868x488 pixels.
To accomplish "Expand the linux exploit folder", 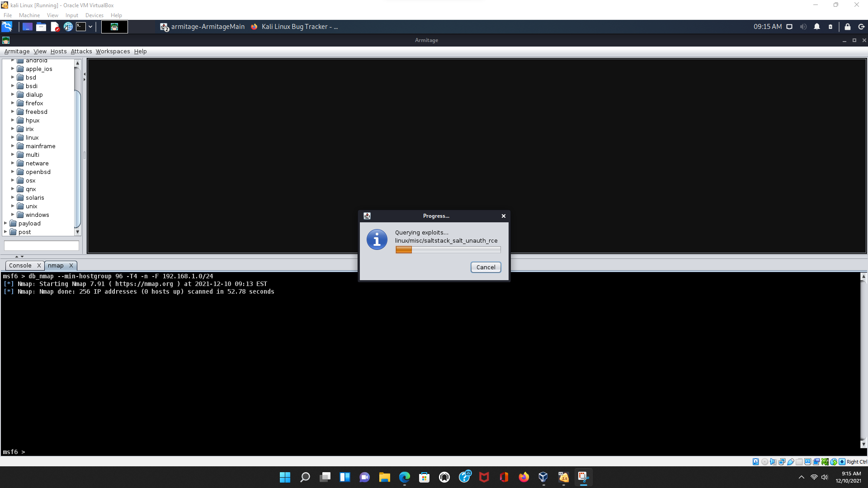I will (x=13, y=137).
